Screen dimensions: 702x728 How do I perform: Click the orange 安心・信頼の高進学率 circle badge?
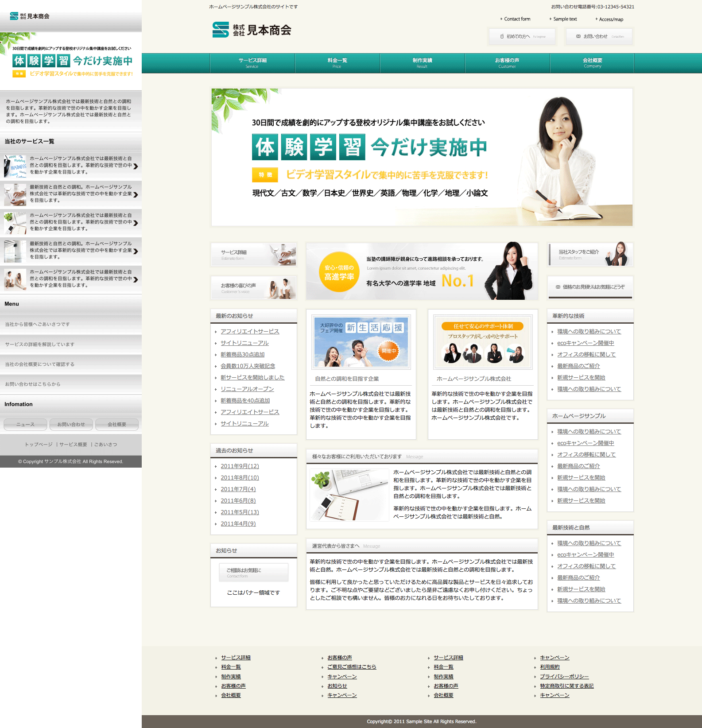[x=339, y=272]
